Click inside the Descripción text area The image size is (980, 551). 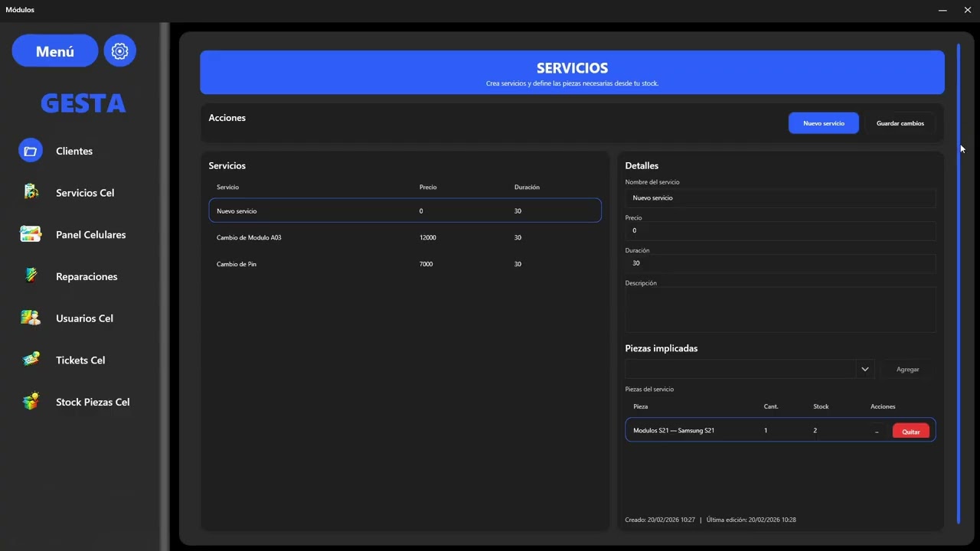coord(780,309)
